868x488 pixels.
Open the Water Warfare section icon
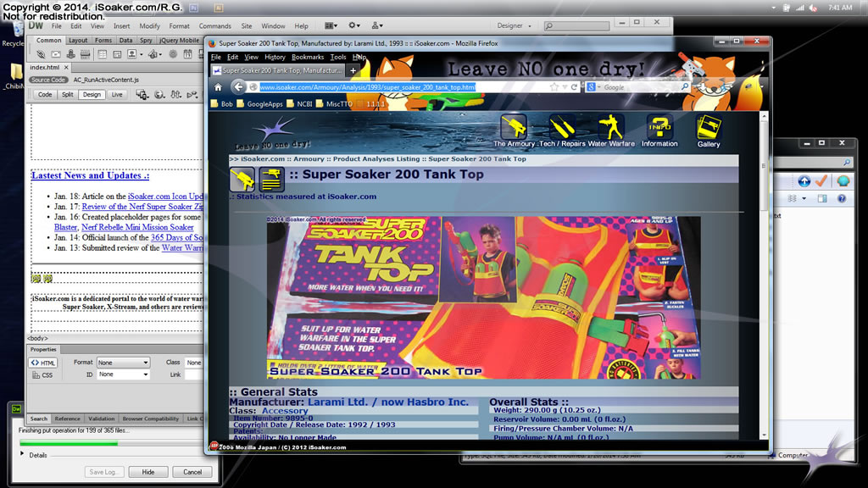pyautogui.click(x=610, y=127)
